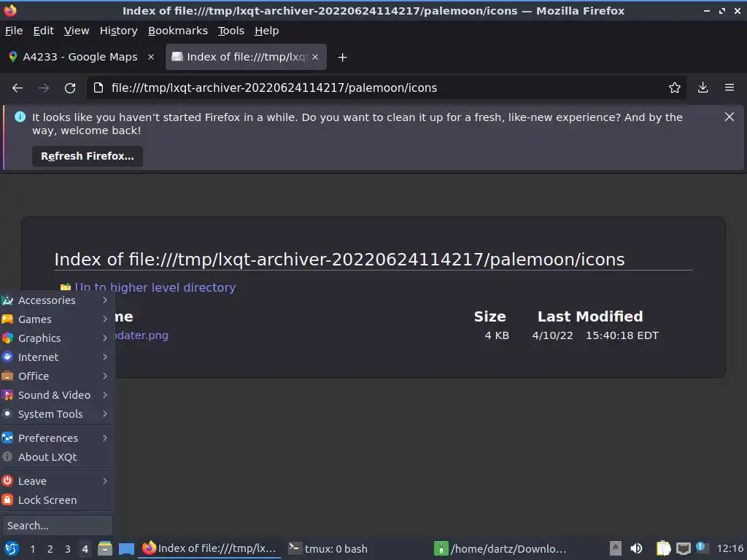747x560 pixels.
Task: Click the LXQt start menu button
Action: pos(12,548)
